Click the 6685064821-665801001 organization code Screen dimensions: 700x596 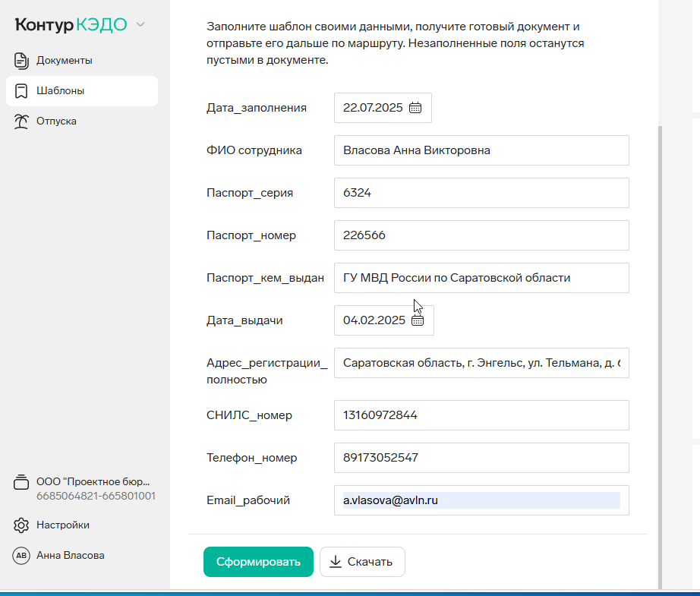[96, 496]
